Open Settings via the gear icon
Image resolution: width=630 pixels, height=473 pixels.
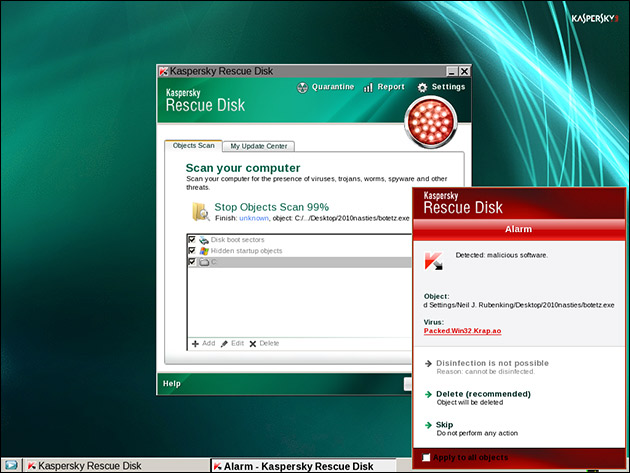422,87
